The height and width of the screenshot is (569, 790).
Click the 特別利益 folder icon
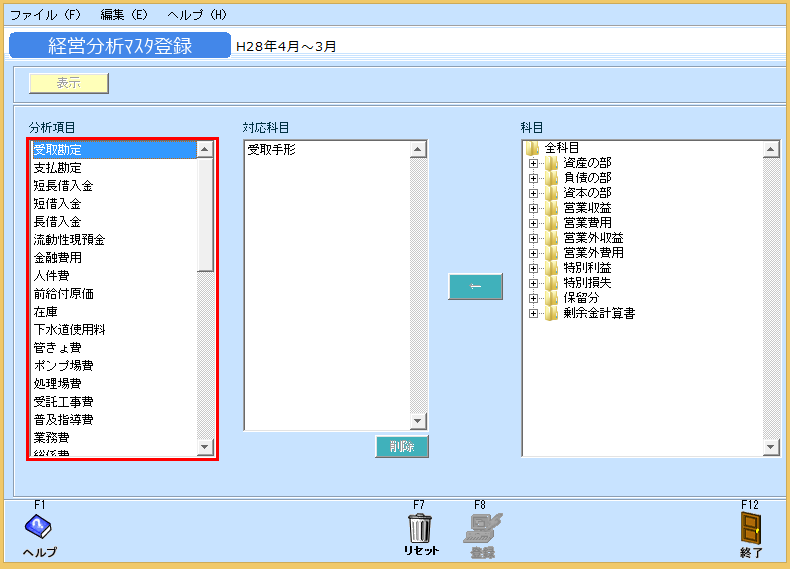(x=551, y=268)
